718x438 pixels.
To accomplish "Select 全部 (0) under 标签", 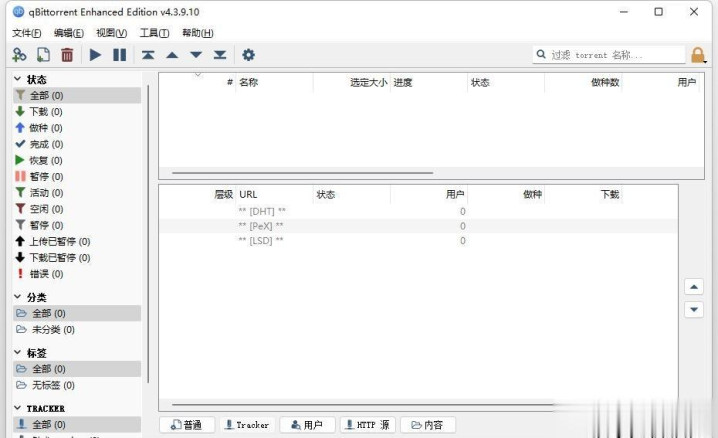I will [x=77, y=369].
